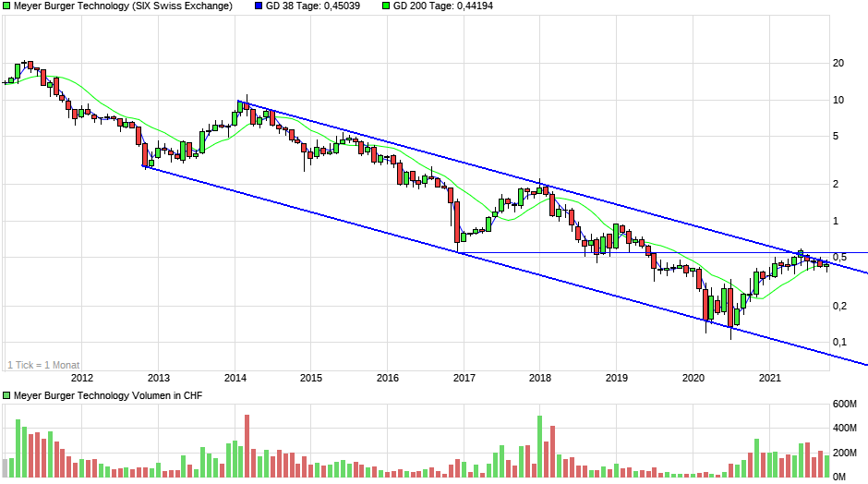The width and height of the screenshot is (868, 484).
Task: Click the blue GD 38 Tage legend swatch
Action: click(259, 6)
